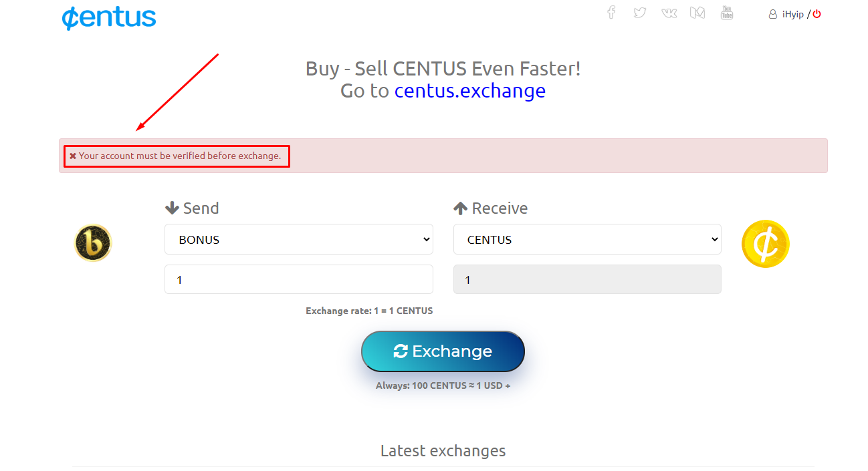The height and width of the screenshot is (471, 868).
Task: Open the VK social page
Action: click(669, 13)
